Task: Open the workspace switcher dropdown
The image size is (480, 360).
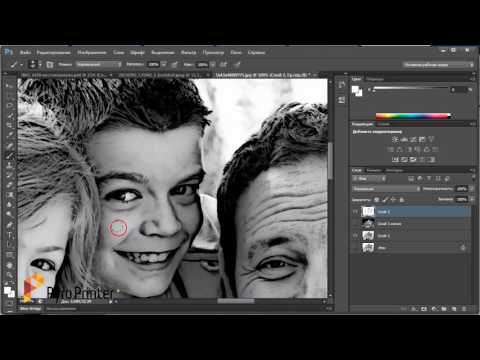Action: [x=438, y=65]
